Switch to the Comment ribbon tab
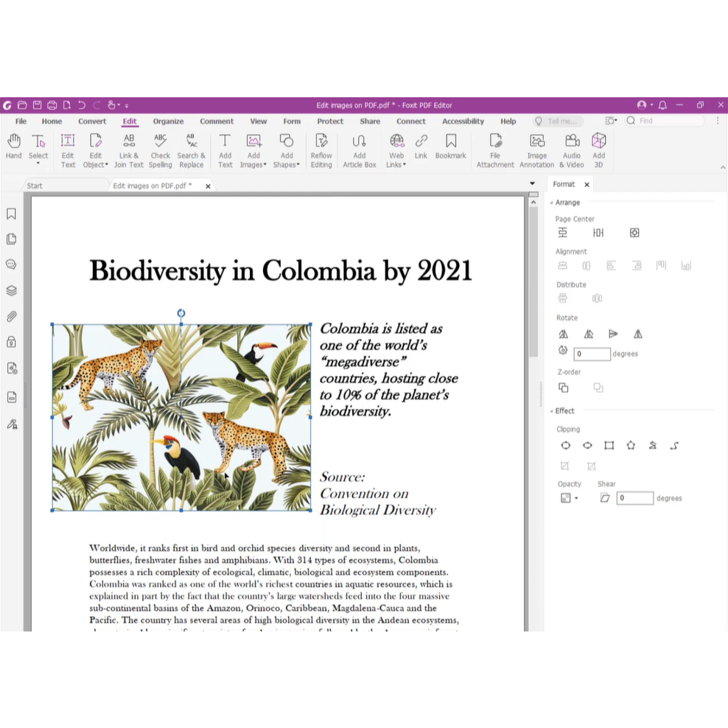This screenshot has height=728, width=728. [x=217, y=122]
